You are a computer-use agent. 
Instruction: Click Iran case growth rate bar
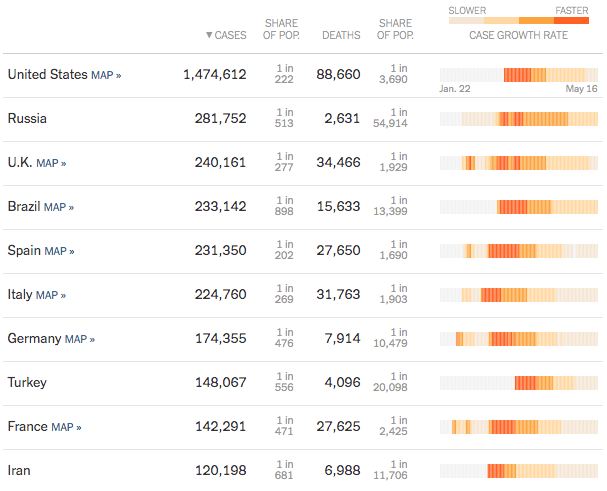point(519,471)
